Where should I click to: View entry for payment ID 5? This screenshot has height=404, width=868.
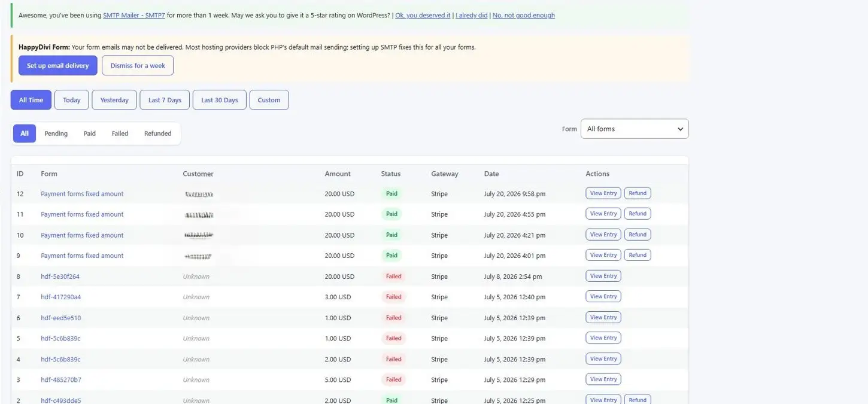click(x=603, y=338)
